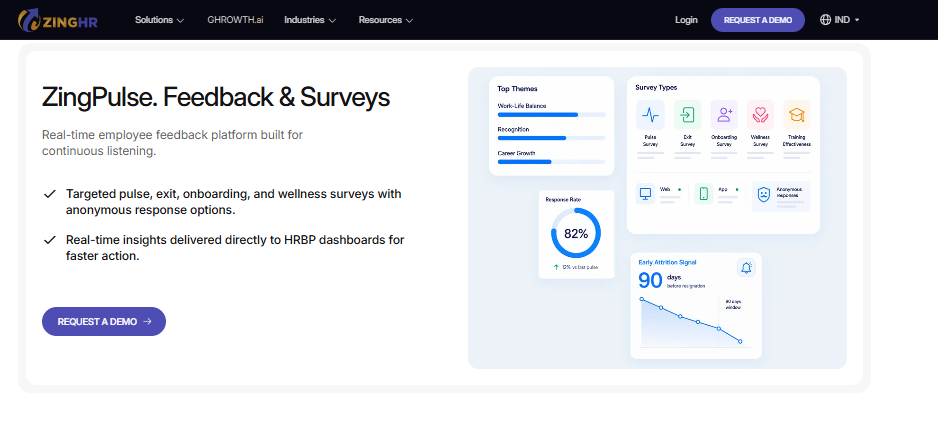Click the globe region icon

[825, 20]
